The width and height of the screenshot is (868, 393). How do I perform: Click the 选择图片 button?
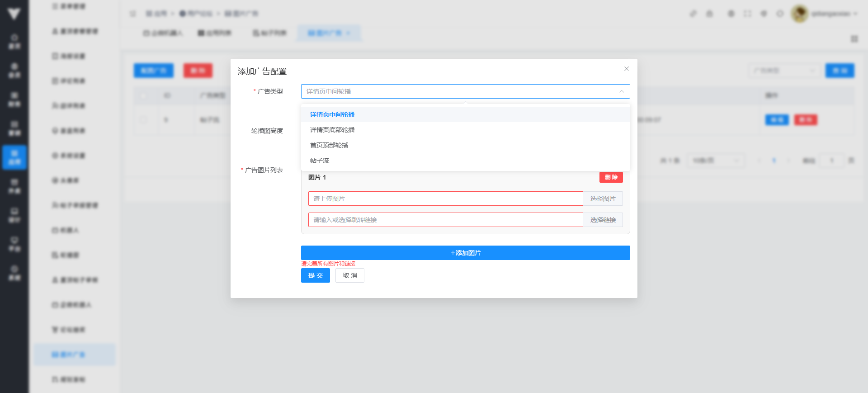[x=603, y=199]
